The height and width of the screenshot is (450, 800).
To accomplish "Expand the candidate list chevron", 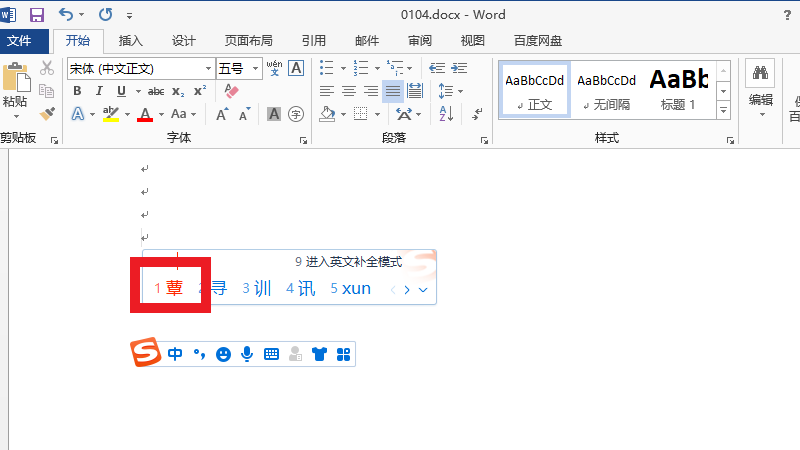I will pos(423,290).
